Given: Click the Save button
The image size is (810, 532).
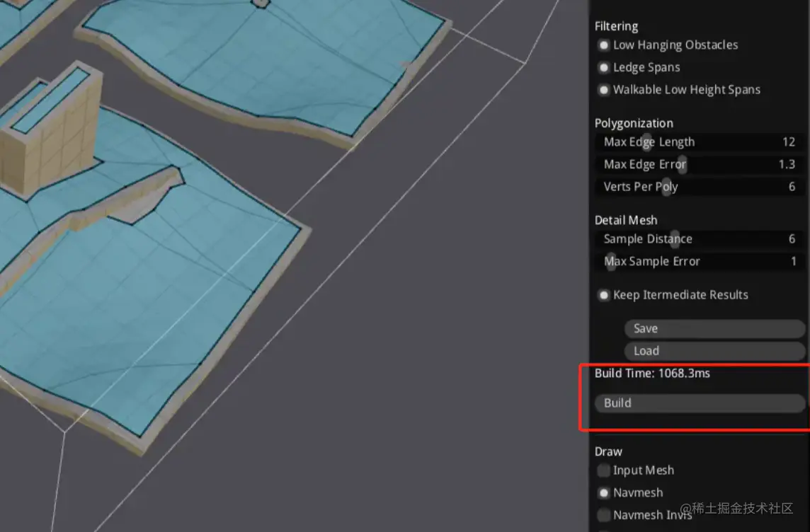Looking at the screenshot, I should pos(715,329).
